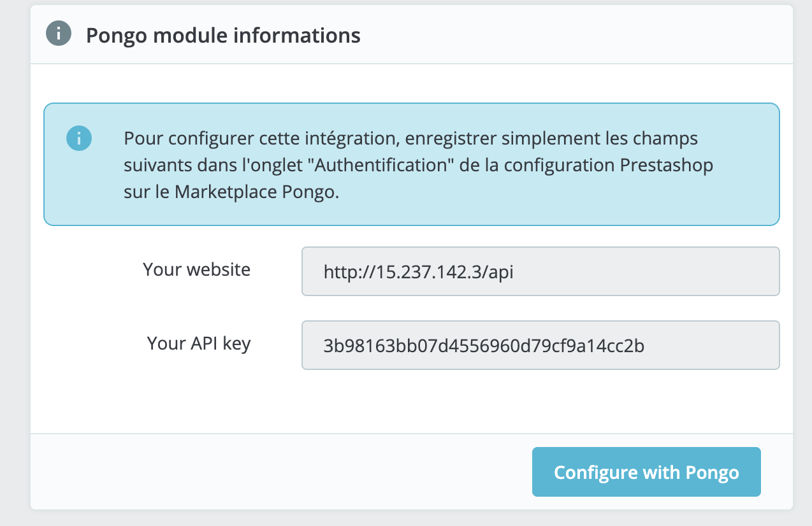
Task: Click the word "Prestashop" in the alert
Action: click(x=666, y=165)
